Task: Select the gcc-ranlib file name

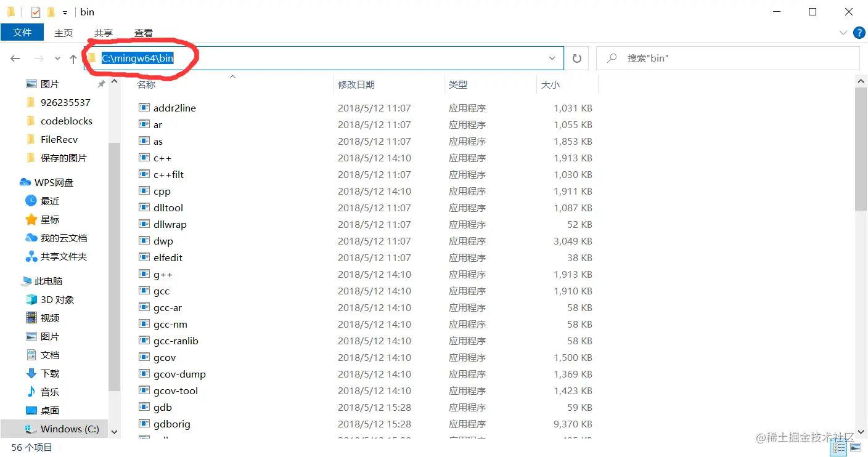Action: tap(176, 341)
